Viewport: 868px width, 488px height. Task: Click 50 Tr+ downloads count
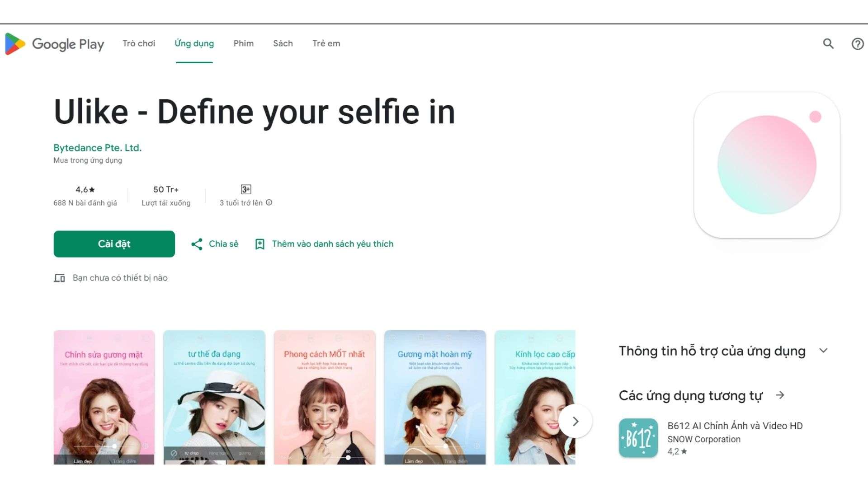coord(166,190)
